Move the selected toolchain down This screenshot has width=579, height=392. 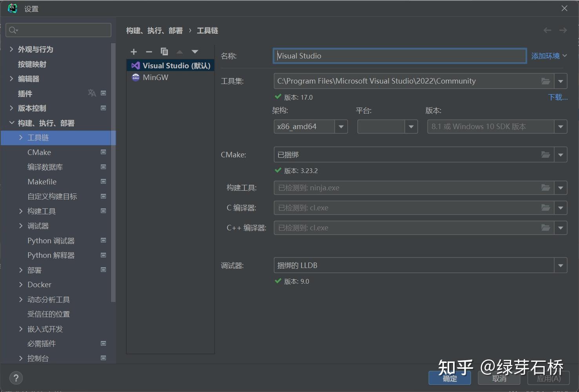pos(195,51)
